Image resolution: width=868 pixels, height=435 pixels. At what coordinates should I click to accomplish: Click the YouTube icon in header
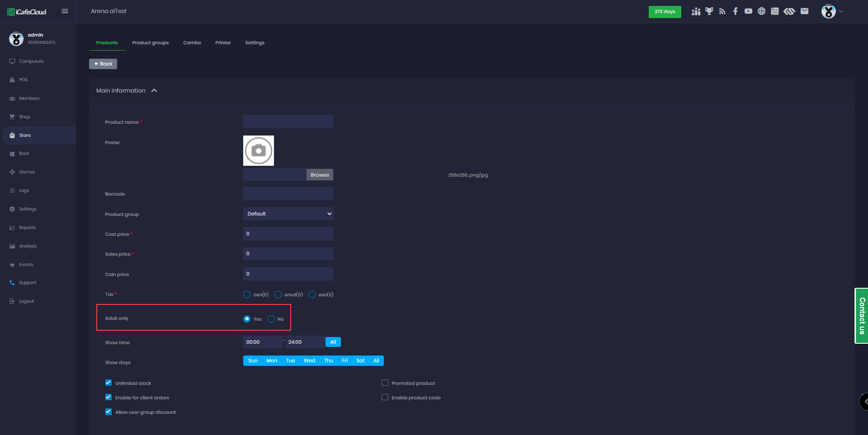pos(748,11)
